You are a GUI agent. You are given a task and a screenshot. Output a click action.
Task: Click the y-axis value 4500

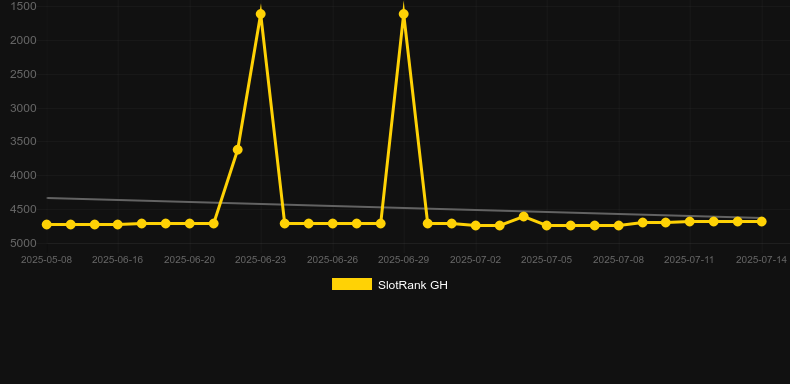coord(23,209)
